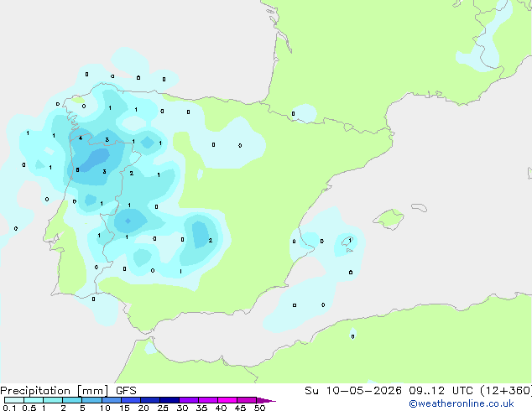Click legend scale label '50'
The image size is (532, 411).
coord(259,408)
